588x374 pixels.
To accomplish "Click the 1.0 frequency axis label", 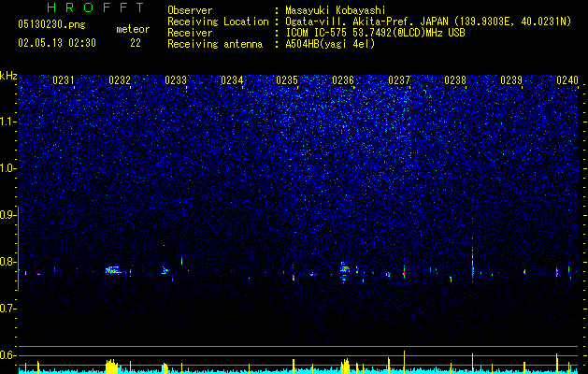I will pyautogui.click(x=7, y=168).
